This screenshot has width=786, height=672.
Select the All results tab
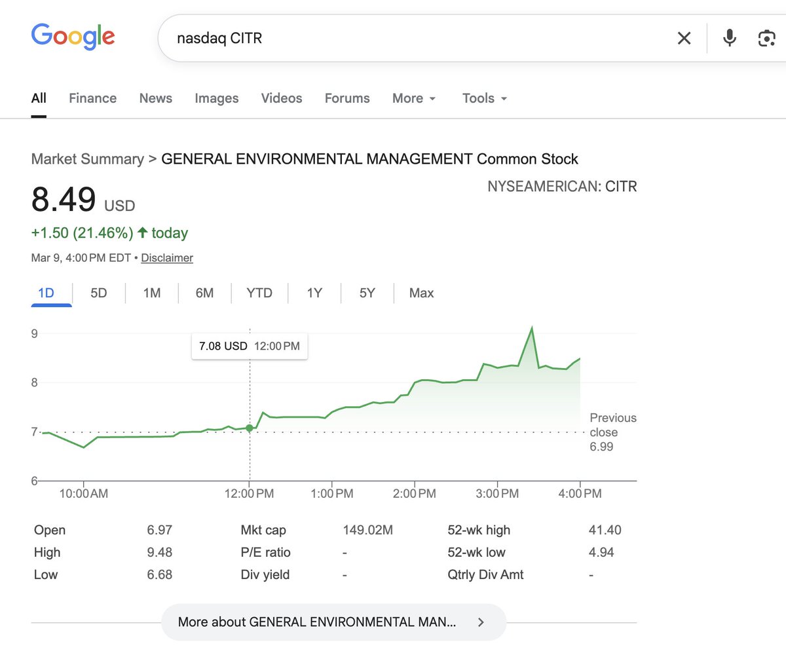tap(39, 98)
